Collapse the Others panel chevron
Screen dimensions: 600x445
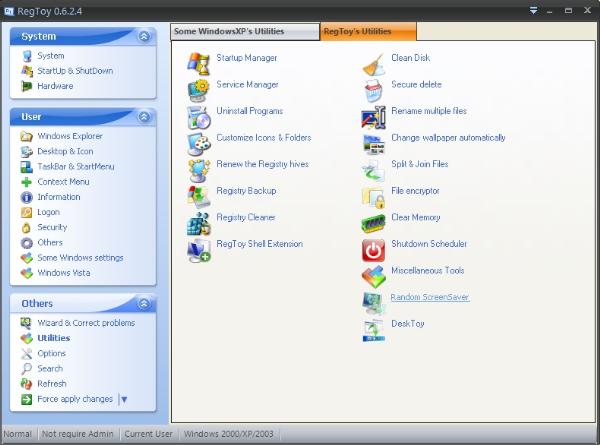pos(144,304)
